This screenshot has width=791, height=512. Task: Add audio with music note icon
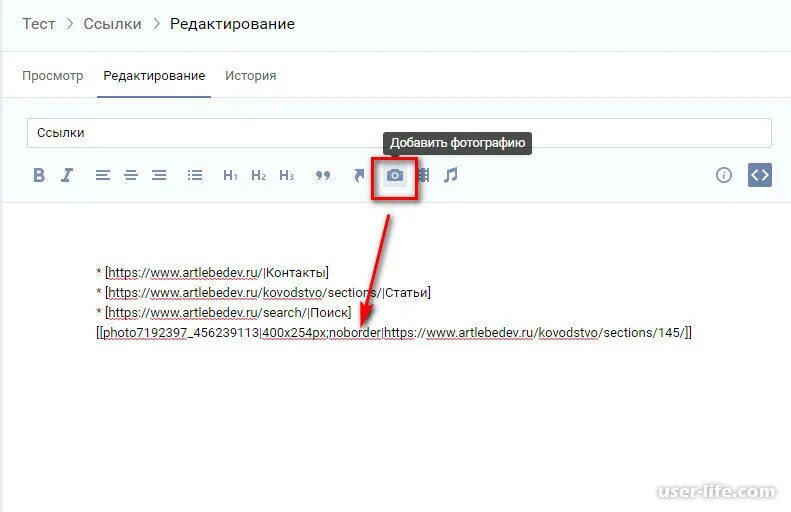tap(450, 175)
